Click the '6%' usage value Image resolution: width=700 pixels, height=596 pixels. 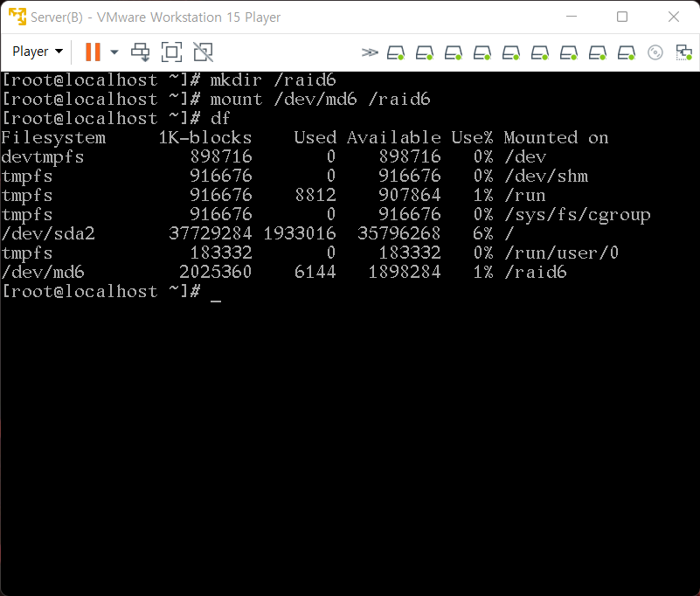tap(483, 233)
